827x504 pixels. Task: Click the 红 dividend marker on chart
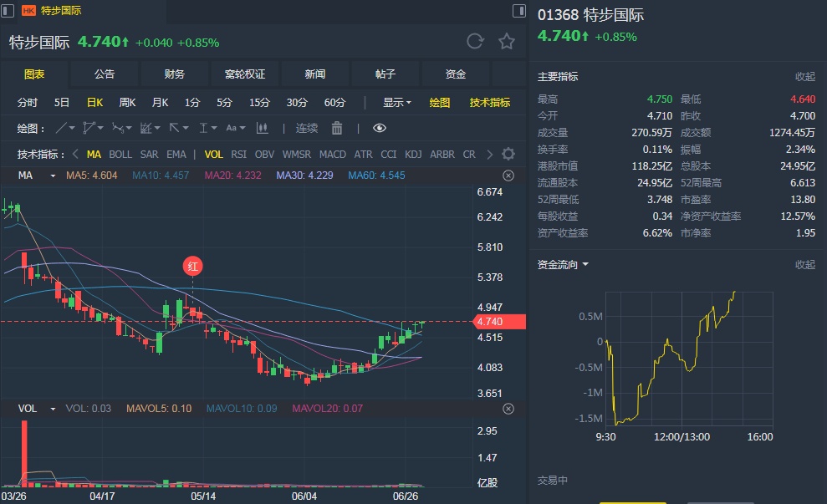[x=193, y=267]
